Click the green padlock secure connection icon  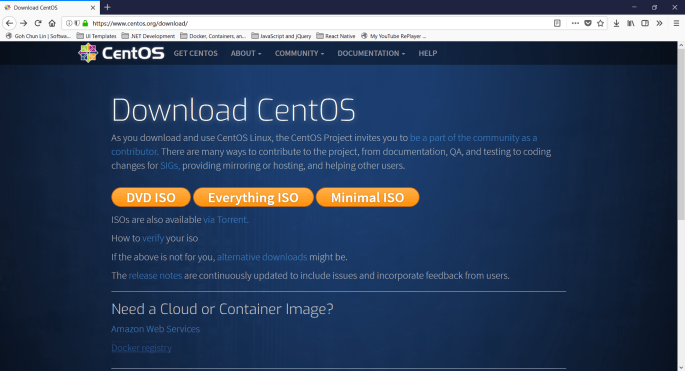coord(85,23)
